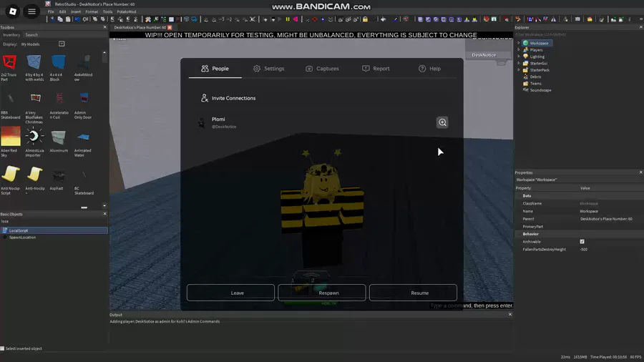Pick the Aluminum model thumbnail

59,137
